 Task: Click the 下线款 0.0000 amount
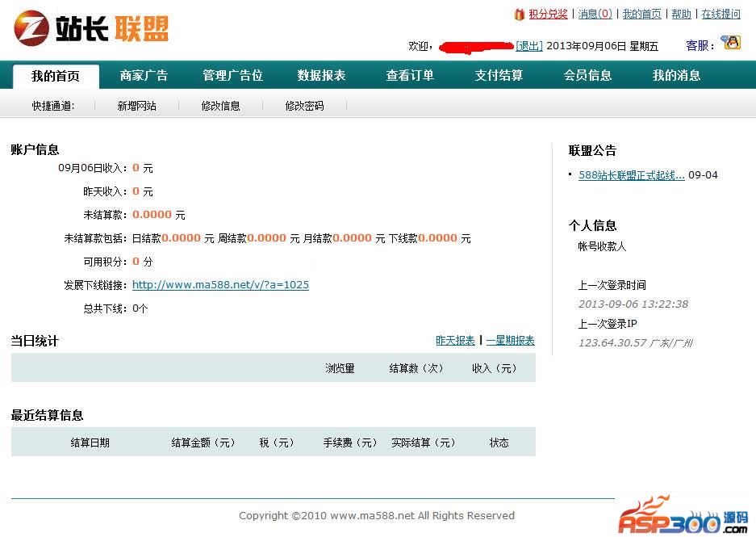[437, 238]
